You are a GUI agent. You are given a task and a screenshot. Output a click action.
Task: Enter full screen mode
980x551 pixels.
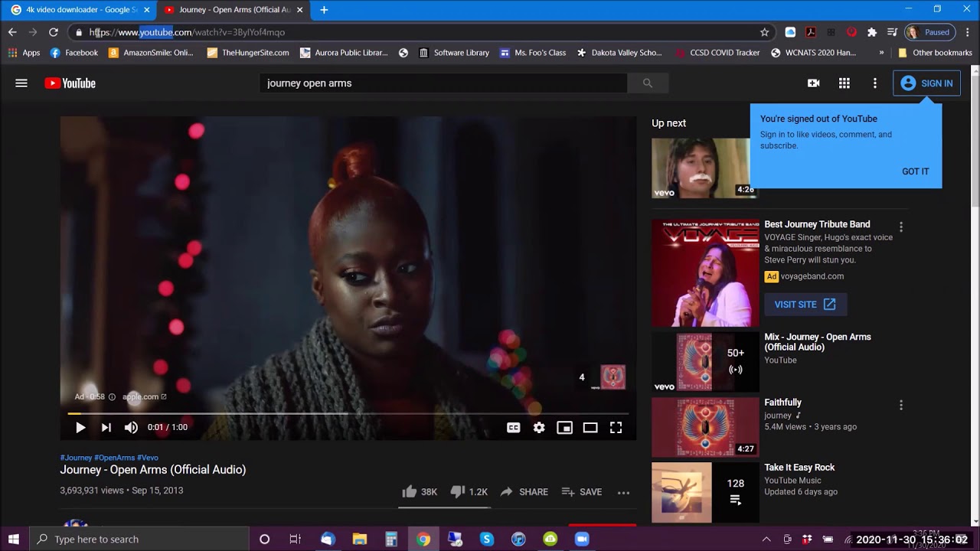coord(616,428)
